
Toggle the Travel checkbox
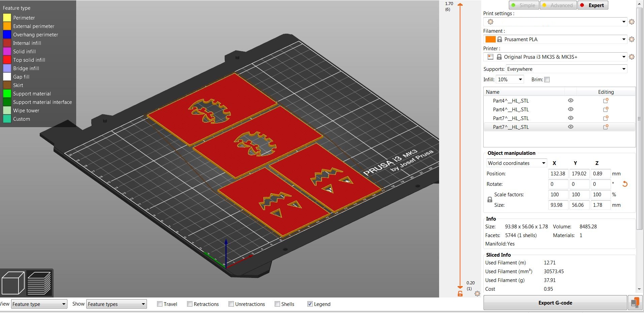160,304
